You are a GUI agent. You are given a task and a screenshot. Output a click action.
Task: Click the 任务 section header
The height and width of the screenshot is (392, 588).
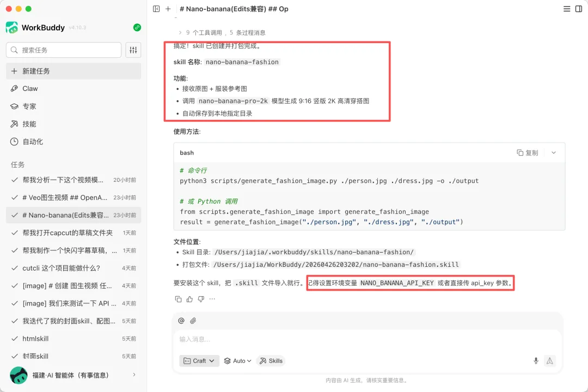tap(17, 164)
